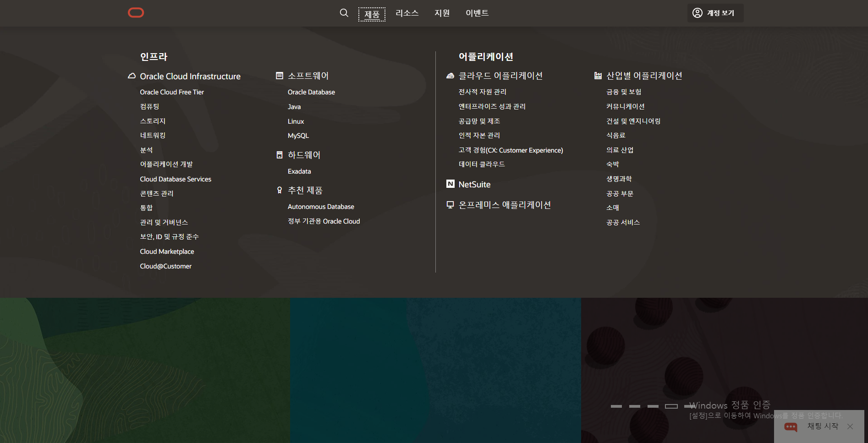Click the NetSuite N logo icon
868x443 pixels.
pos(450,184)
